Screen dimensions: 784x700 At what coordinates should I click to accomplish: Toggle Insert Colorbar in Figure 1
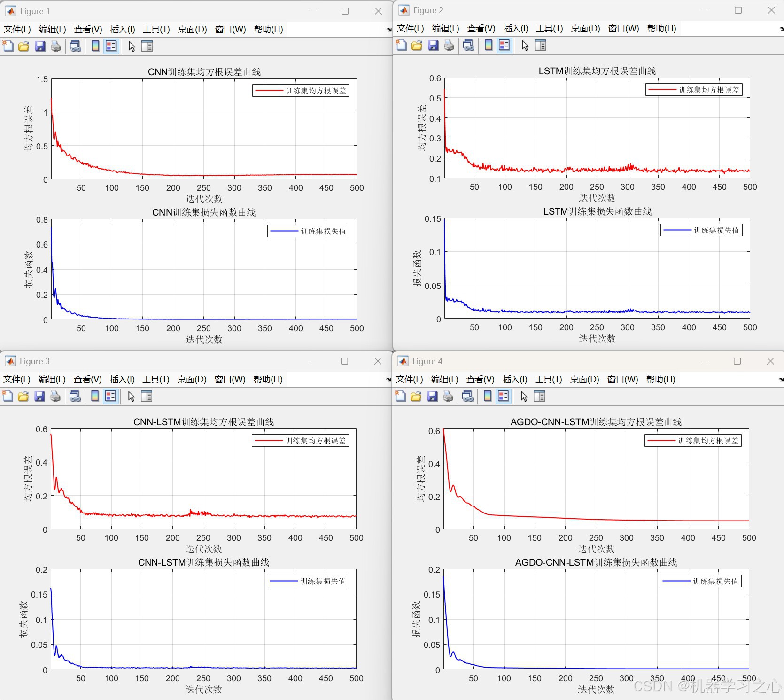pos(95,46)
